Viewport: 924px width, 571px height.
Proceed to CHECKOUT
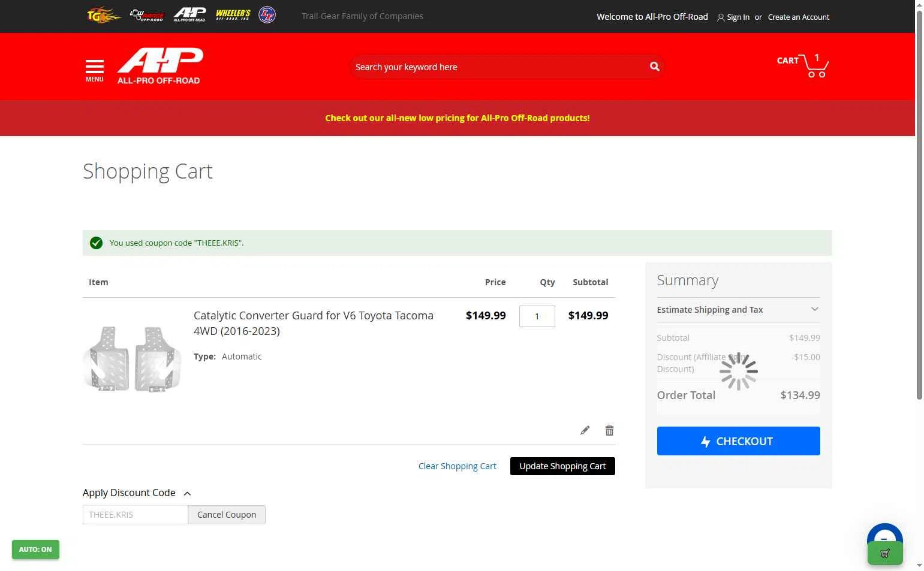tap(739, 441)
